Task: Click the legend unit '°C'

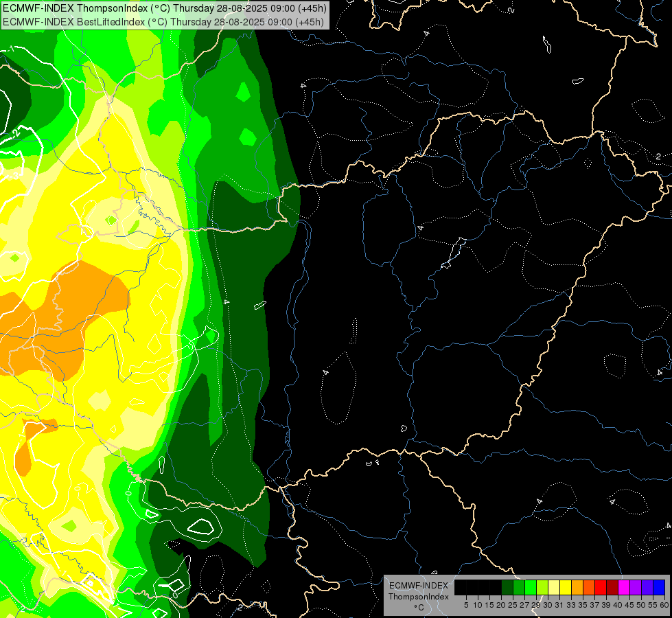Action: [x=419, y=608]
